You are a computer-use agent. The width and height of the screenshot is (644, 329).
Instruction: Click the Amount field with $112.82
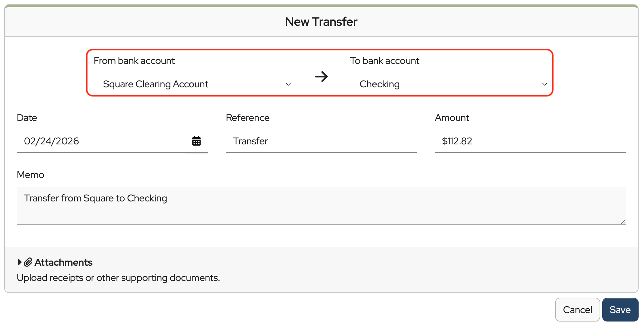point(530,141)
